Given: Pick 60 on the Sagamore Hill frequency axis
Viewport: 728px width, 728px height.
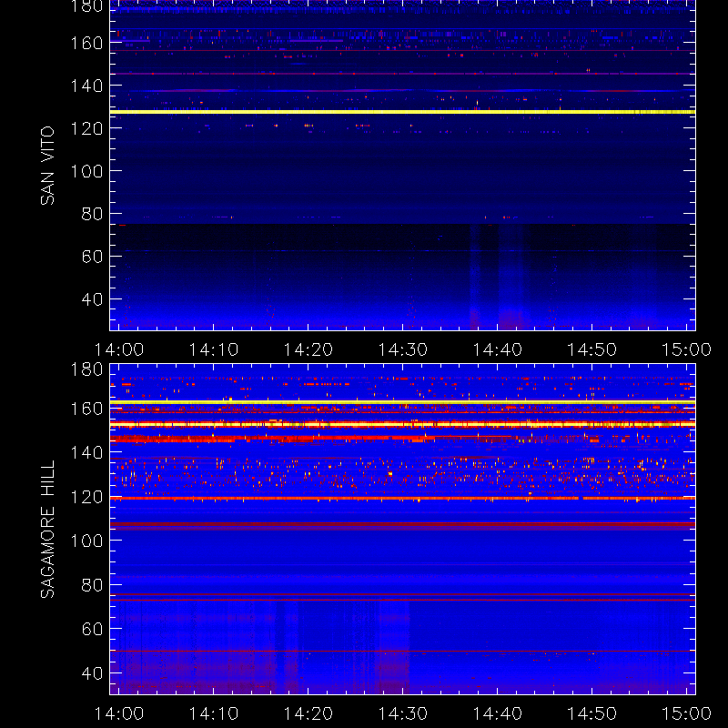Looking at the screenshot, I should 92,629.
